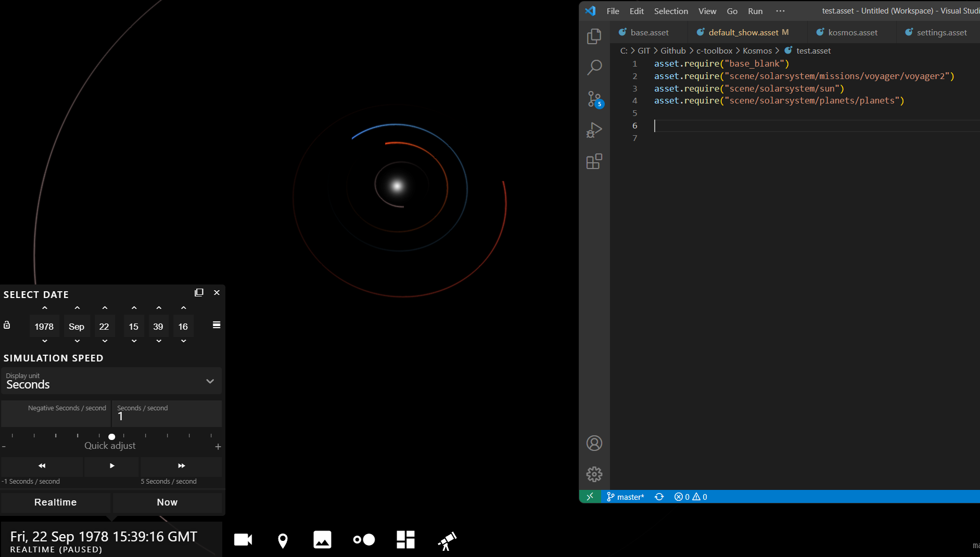
Task: Increase minutes 39 with up arrow
Action: 159,308
